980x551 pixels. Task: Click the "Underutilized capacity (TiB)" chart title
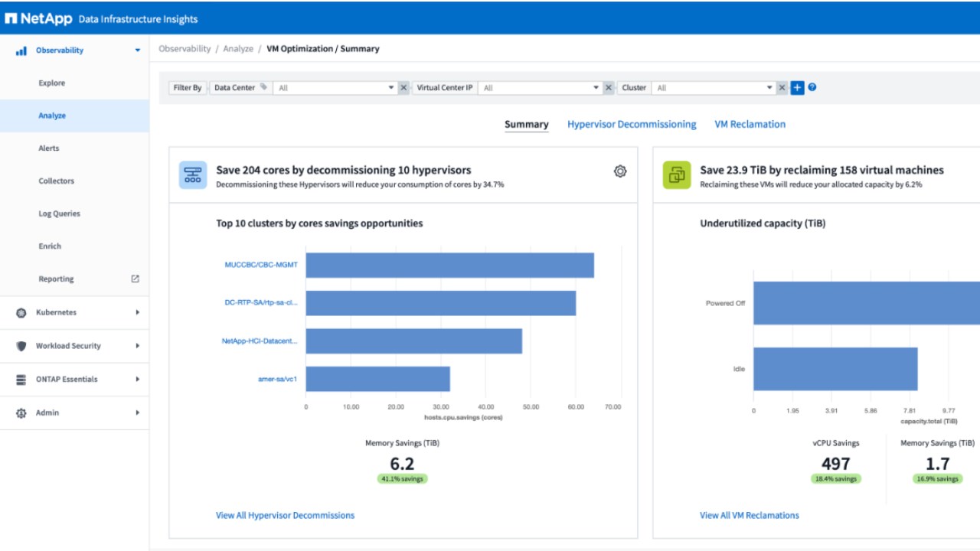tap(763, 223)
